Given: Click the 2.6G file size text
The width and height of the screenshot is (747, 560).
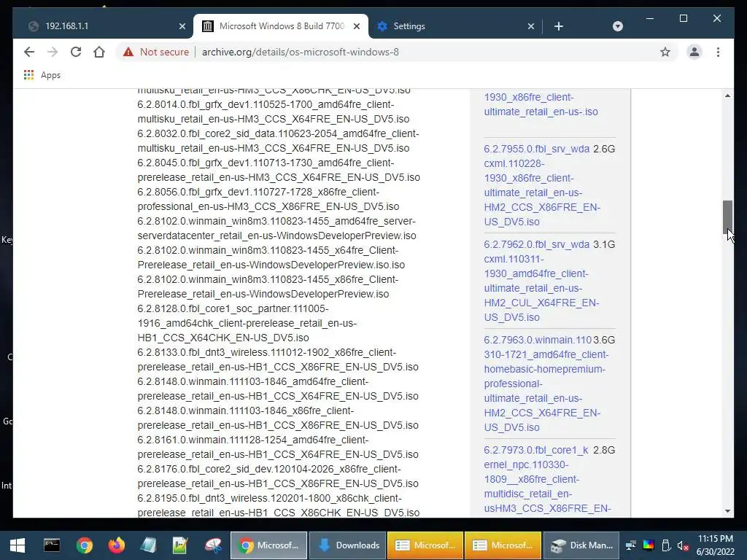Looking at the screenshot, I should pyautogui.click(x=604, y=149).
